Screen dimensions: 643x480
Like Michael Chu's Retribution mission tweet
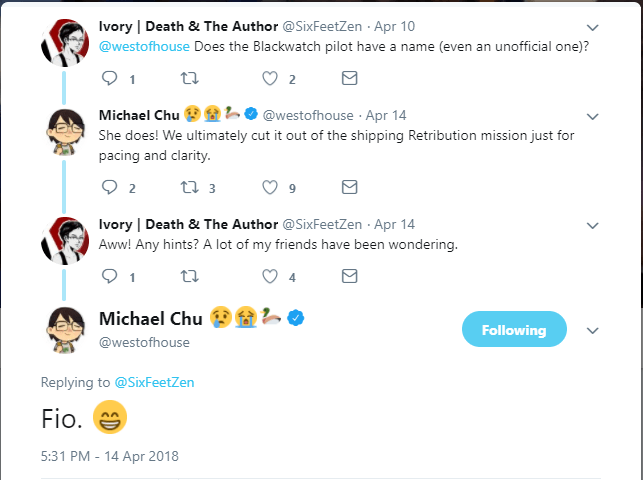pyautogui.click(x=270, y=187)
